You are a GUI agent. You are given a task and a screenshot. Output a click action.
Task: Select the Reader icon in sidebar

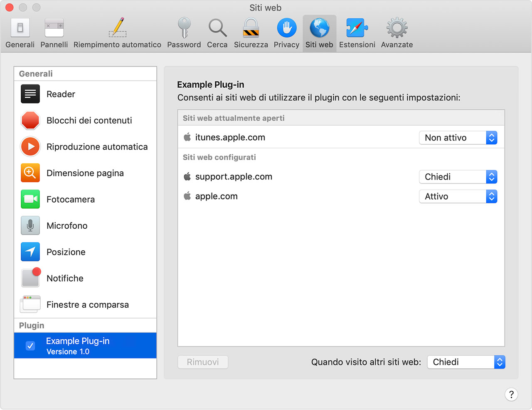pos(30,94)
